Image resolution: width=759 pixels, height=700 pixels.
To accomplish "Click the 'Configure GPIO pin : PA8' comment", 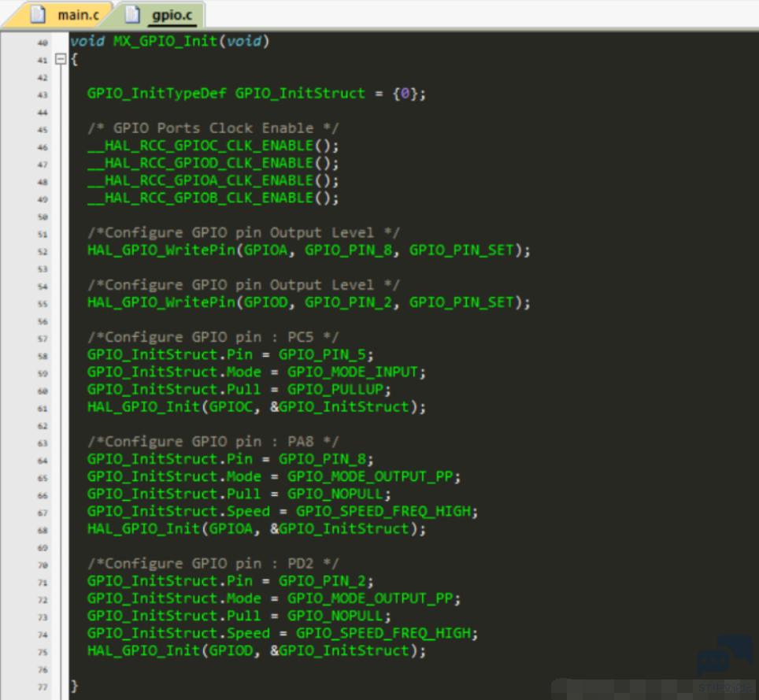I will pos(213,442).
